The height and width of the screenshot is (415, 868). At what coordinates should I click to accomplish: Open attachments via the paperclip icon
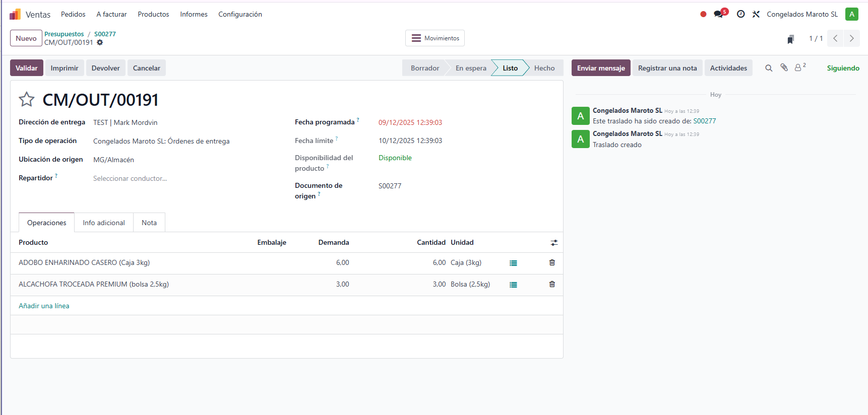click(x=784, y=67)
